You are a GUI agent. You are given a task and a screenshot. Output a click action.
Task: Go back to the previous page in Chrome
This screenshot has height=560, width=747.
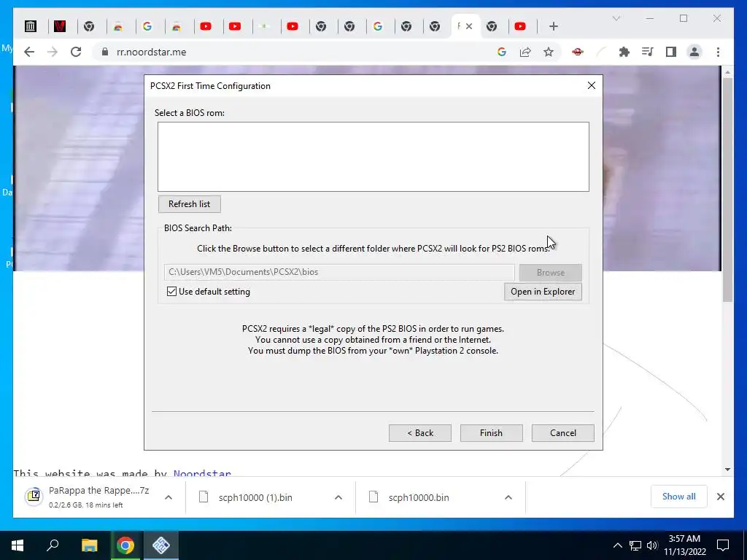29,52
